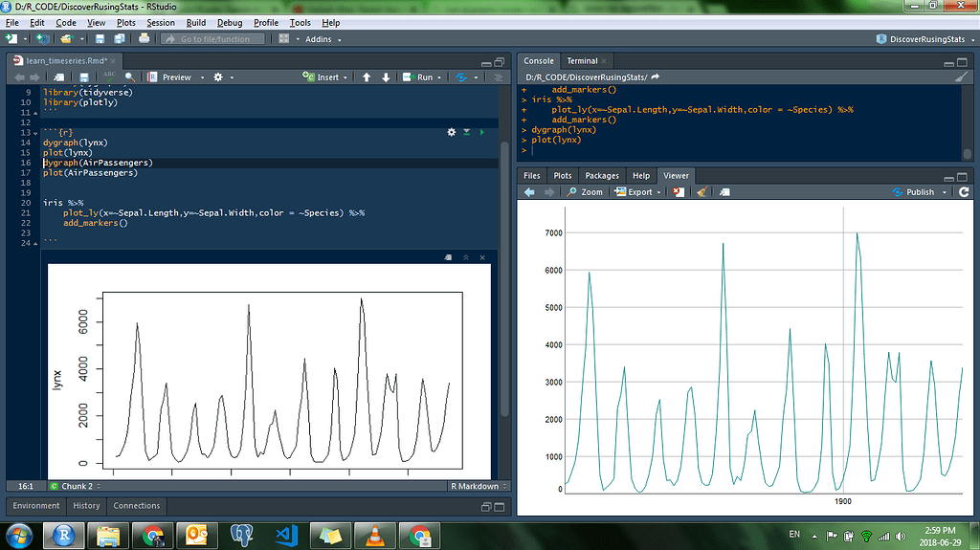This screenshot has width=980, height=550.
Task: Open Run options dropdown arrow
Action: [438, 78]
